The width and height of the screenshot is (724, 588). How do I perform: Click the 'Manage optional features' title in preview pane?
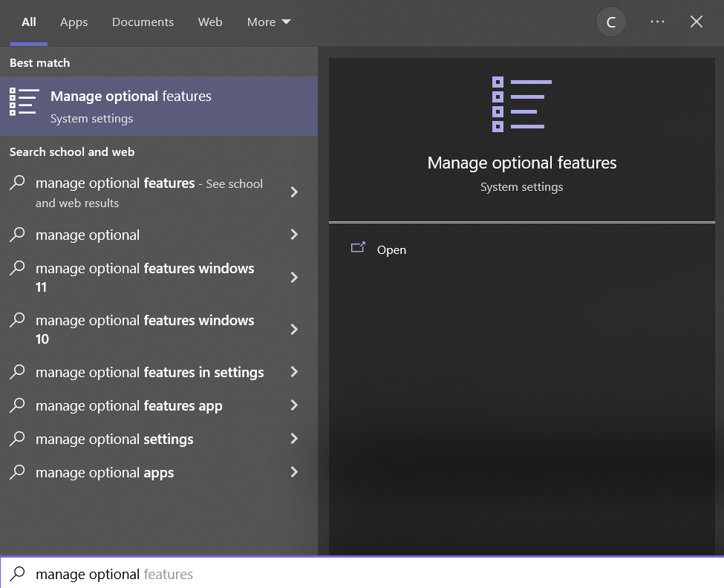[522, 163]
